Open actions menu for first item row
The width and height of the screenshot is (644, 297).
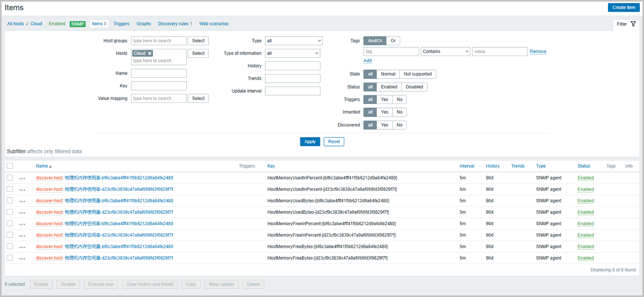(22, 179)
